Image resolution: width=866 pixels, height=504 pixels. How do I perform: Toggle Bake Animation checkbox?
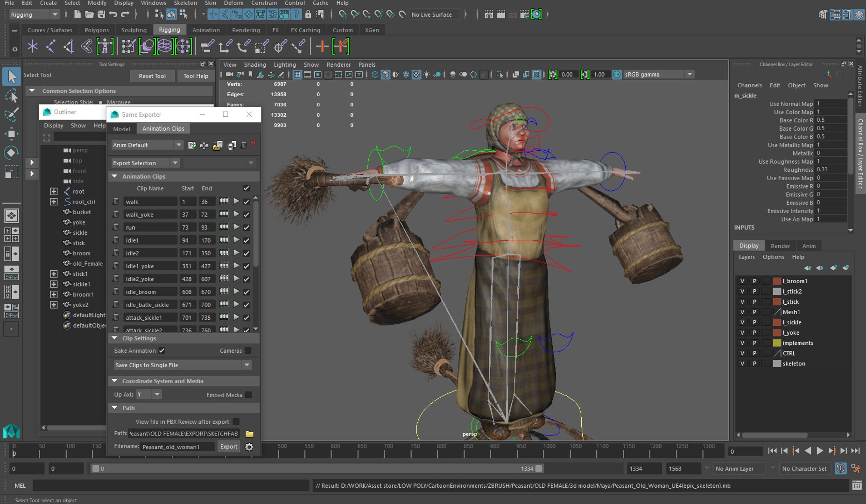coord(162,350)
